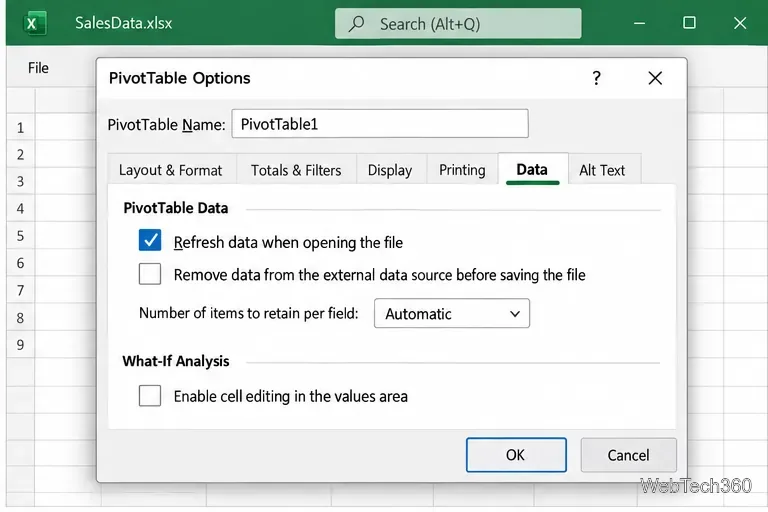Screen dimensions: 768x512
Task: Select row header 3
Action: point(20,182)
